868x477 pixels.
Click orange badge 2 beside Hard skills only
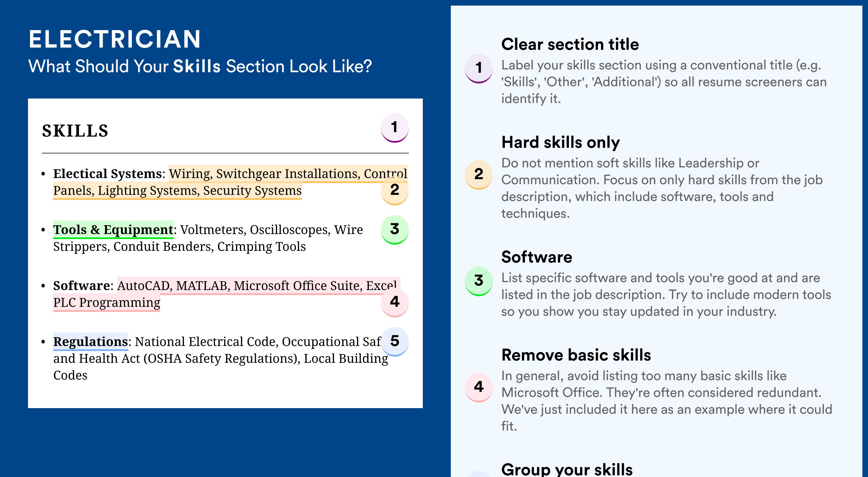(x=479, y=174)
